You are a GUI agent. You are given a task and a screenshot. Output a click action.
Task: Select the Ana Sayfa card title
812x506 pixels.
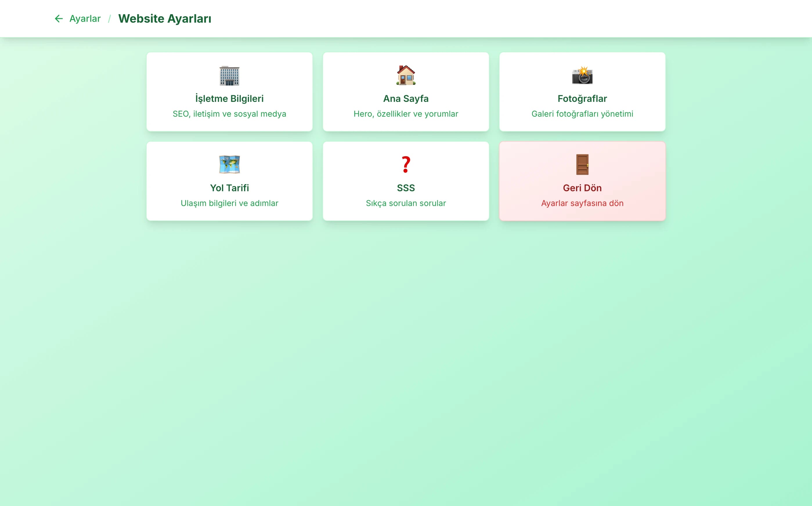[x=406, y=99]
